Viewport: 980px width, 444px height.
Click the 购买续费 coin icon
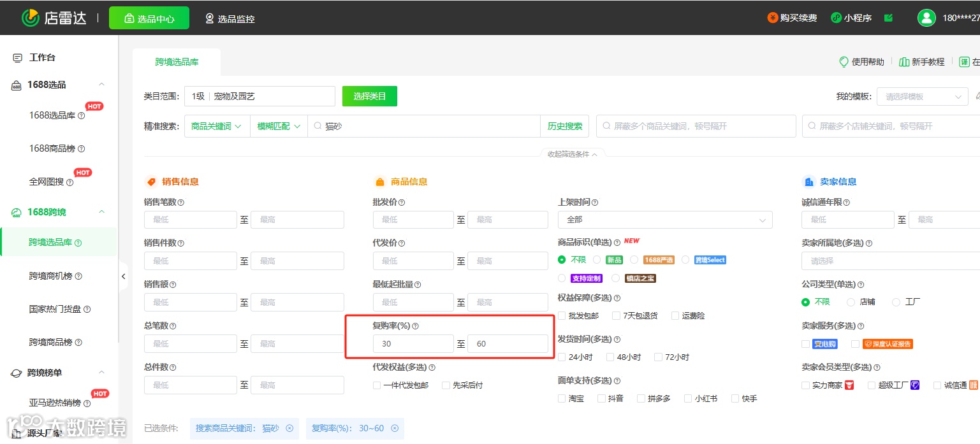(773, 18)
